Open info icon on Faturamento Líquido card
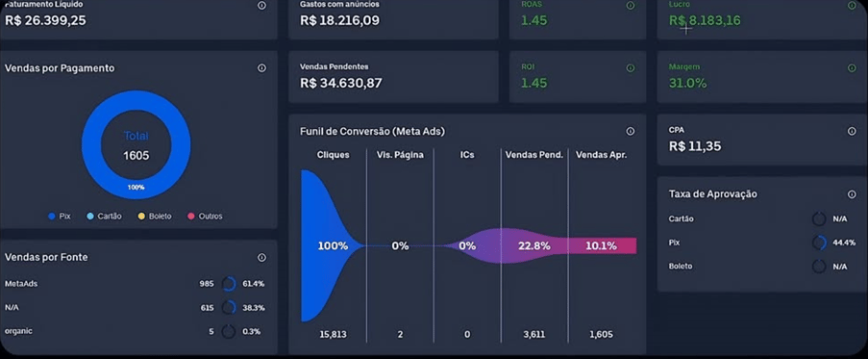The width and height of the screenshot is (868, 359). (261, 6)
